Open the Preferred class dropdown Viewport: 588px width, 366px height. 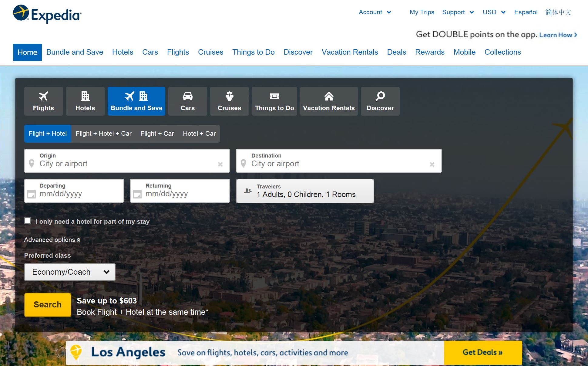pos(70,272)
